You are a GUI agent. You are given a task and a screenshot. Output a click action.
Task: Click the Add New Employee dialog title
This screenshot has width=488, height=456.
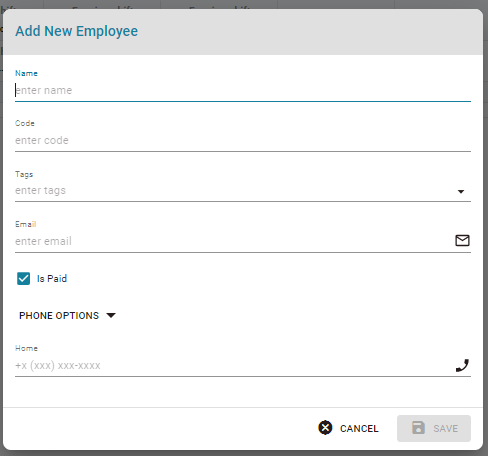(77, 31)
